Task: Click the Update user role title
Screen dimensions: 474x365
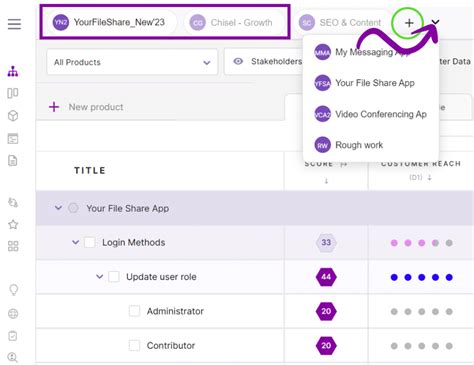Action: [161, 277]
